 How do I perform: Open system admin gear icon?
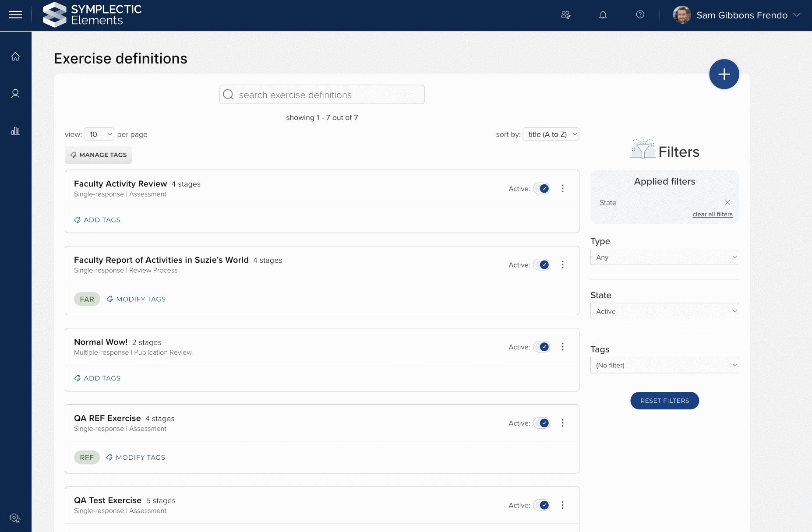click(x=15, y=518)
